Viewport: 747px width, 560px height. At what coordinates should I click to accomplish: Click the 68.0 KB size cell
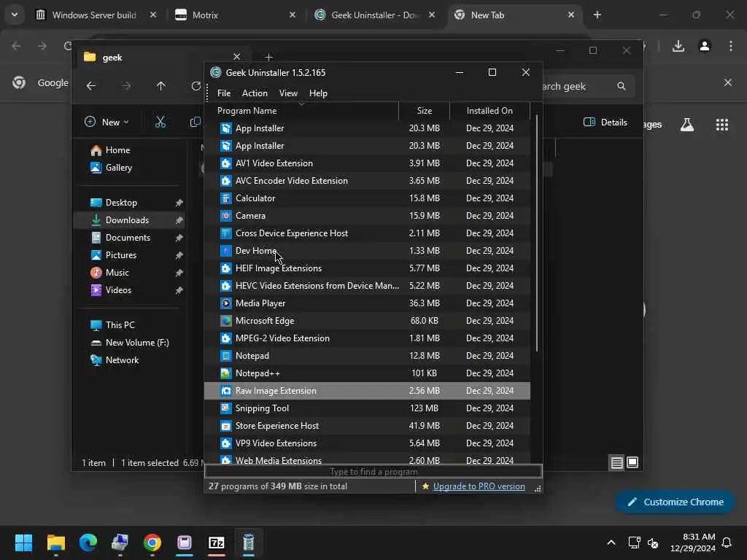[x=424, y=321]
